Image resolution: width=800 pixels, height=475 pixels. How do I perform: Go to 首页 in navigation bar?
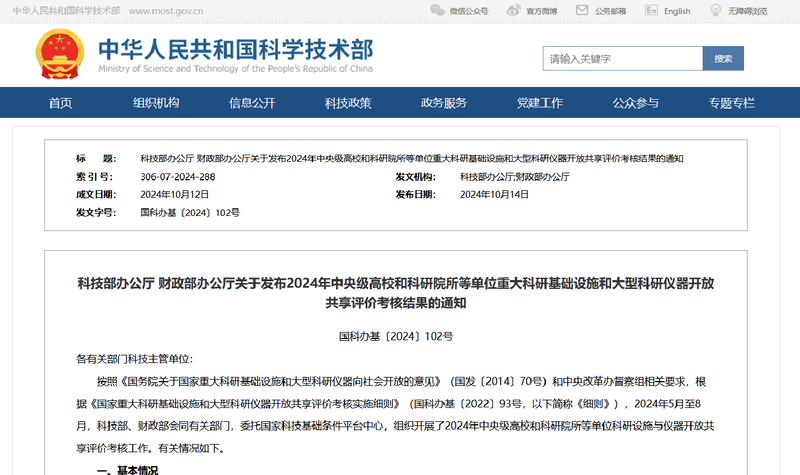tap(60, 103)
